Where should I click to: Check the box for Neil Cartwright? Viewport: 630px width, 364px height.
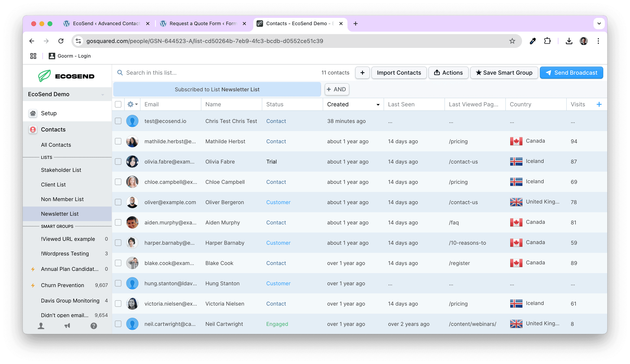click(118, 324)
